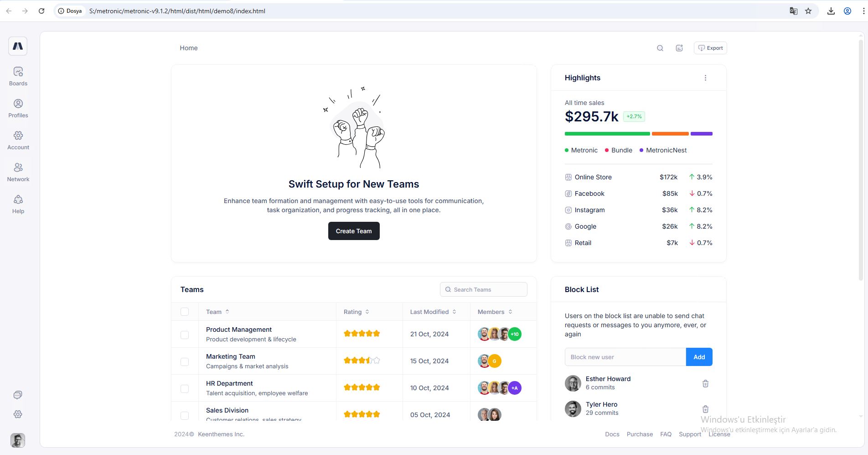
Task: Click the Add button for blocking user
Action: [699, 357]
